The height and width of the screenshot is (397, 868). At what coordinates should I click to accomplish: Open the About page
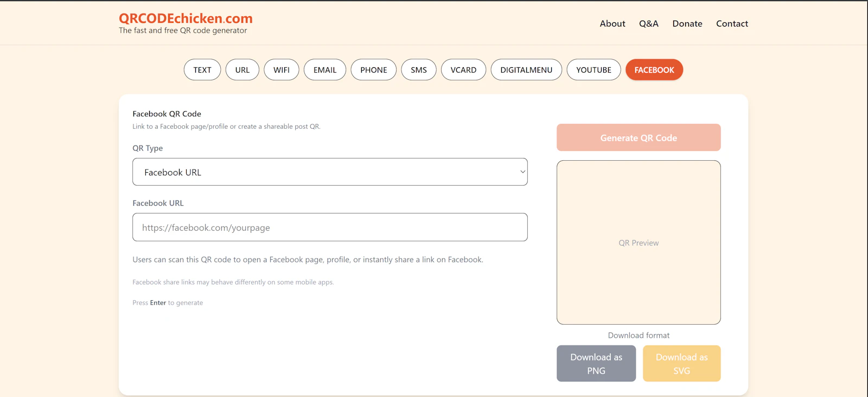(612, 23)
